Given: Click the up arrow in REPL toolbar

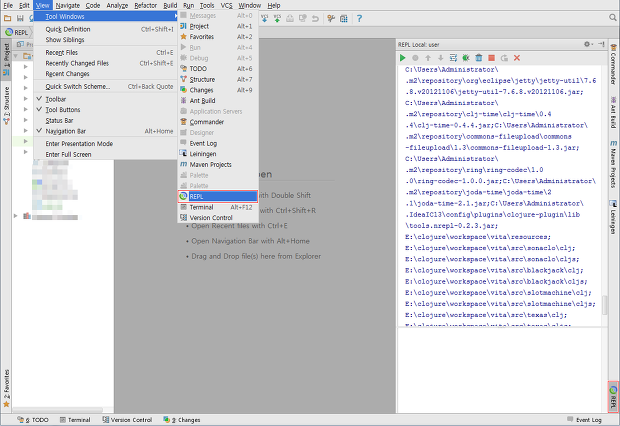Looking at the screenshot, I should [428, 58].
